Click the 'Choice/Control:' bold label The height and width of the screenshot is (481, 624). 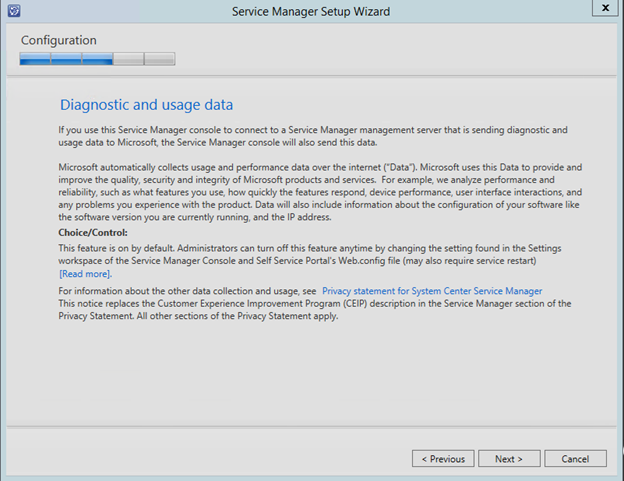[93, 232]
